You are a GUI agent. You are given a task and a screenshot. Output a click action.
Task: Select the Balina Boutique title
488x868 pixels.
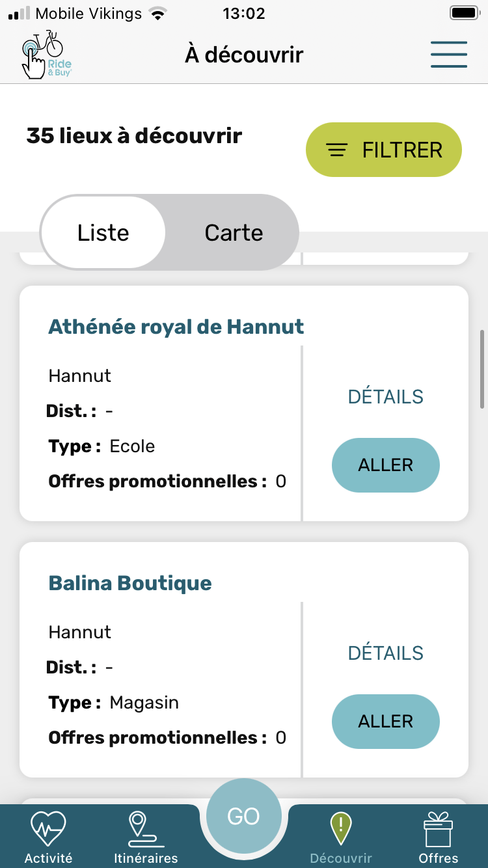130,583
